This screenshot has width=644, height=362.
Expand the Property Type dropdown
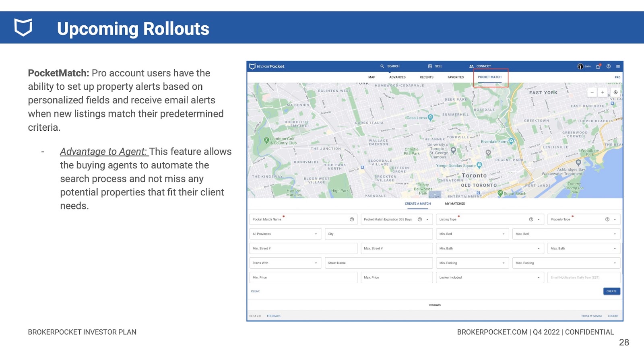click(615, 220)
